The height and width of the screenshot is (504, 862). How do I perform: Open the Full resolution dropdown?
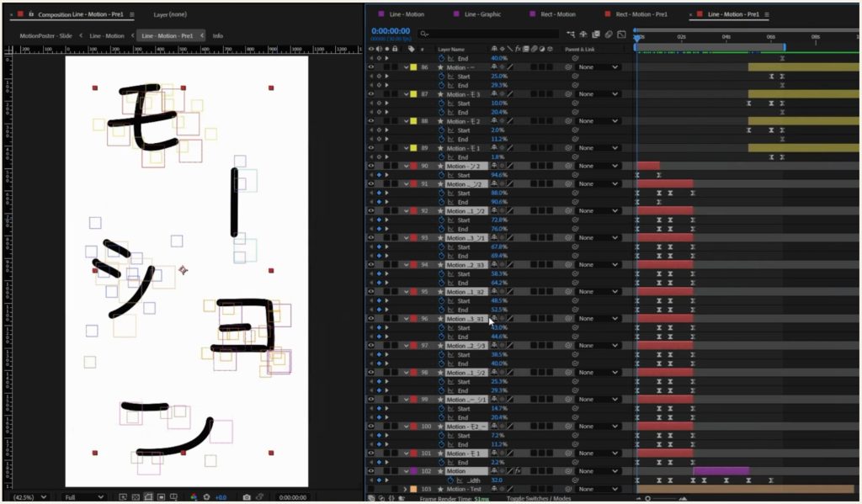[x=84, y=497]
